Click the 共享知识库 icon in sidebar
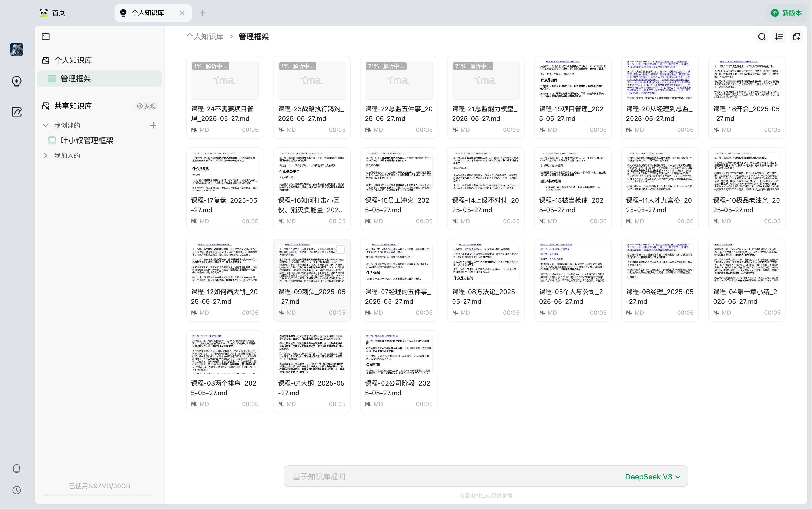Screen dimensions: 812x509 pyautogui.click(x=45, y=106)
